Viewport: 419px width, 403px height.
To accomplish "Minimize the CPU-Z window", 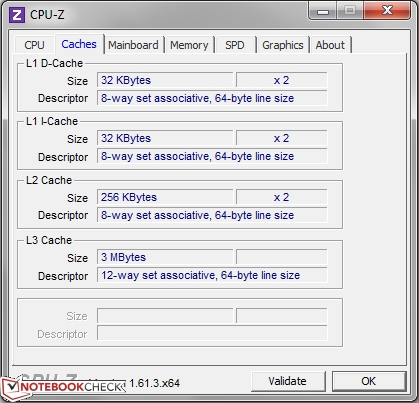I will 323,12.
